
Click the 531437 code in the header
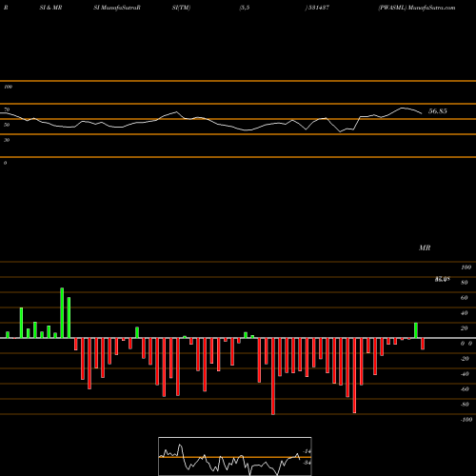tap(318, 8)
